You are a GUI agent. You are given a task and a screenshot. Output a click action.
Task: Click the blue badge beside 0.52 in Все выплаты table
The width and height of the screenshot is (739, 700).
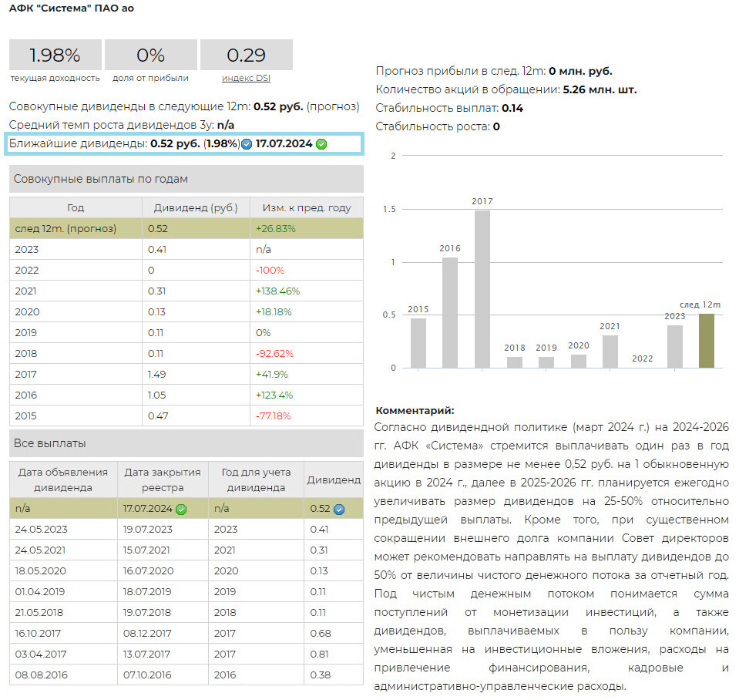338,509
